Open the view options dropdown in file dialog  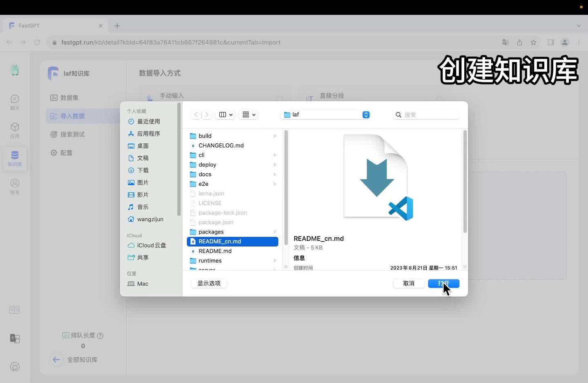[x=248, y=114]
